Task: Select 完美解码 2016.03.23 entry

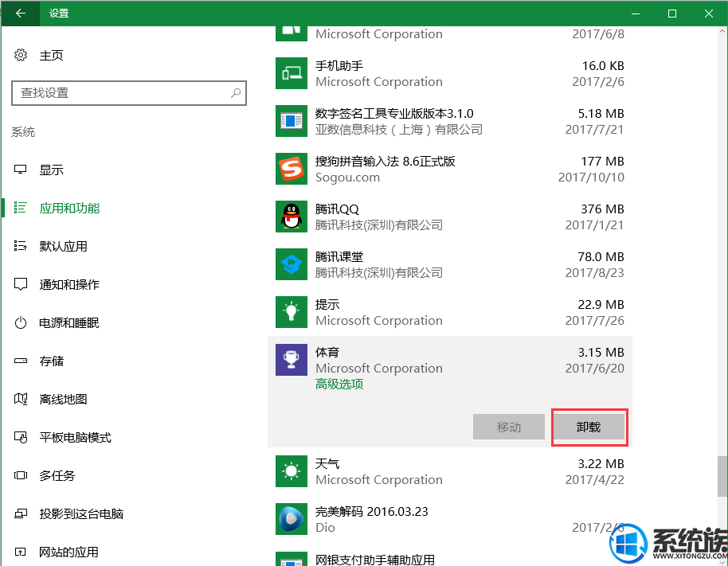Action: click(450, 519)
